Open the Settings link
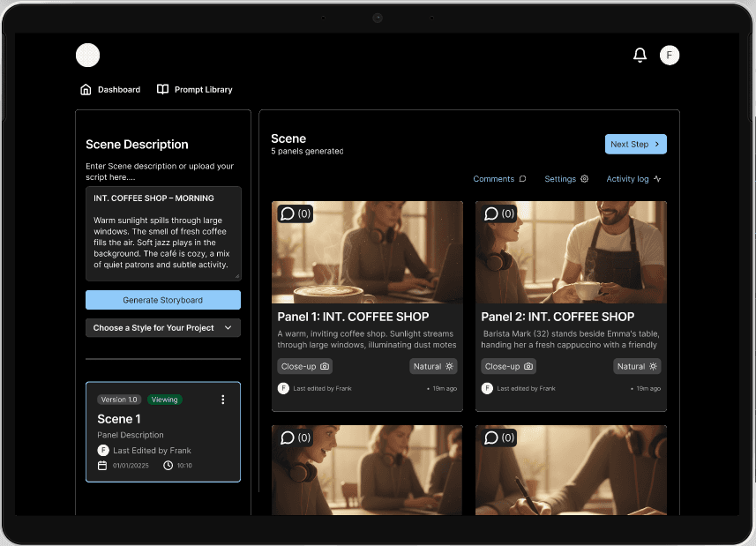The width and height of the screenshot is (756, 546). 566,179
